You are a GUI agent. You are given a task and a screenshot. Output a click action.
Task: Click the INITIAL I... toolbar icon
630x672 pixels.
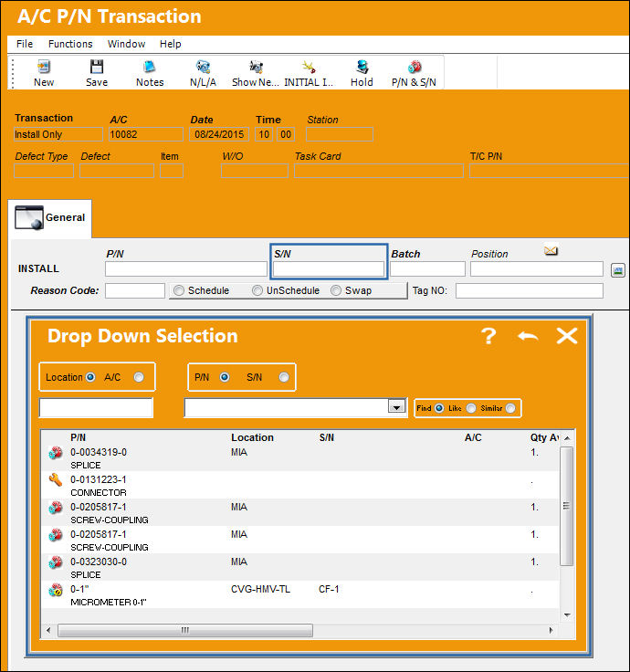pos(309,67)
